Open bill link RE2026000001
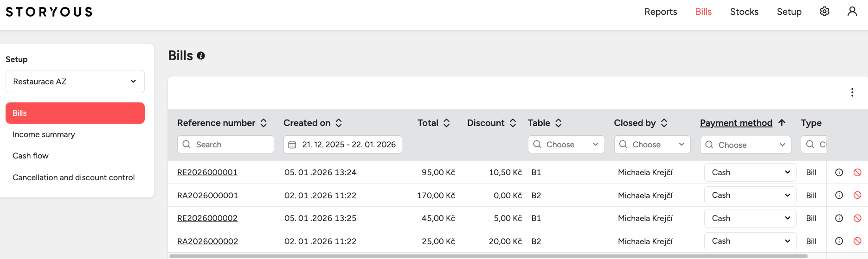This screenshot has width=868, height=259. click(207, 172)
